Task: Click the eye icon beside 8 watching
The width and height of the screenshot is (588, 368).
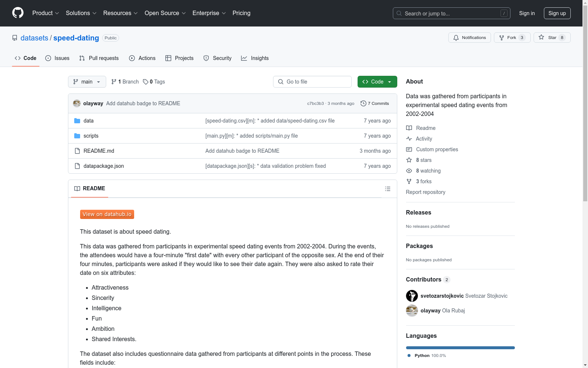Action: click(409, 171)
